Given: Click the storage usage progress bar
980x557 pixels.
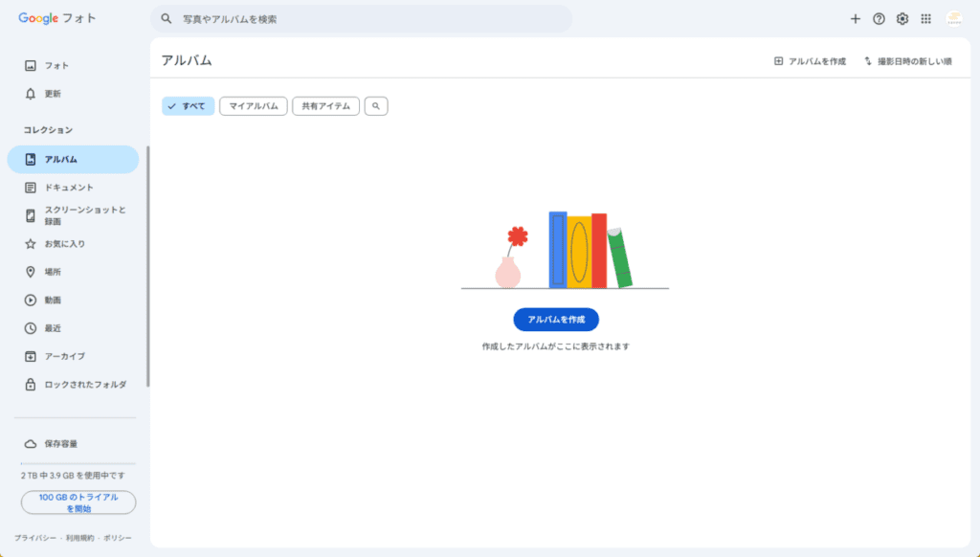Looking at the screenshot, I should [x=78, y=464].
